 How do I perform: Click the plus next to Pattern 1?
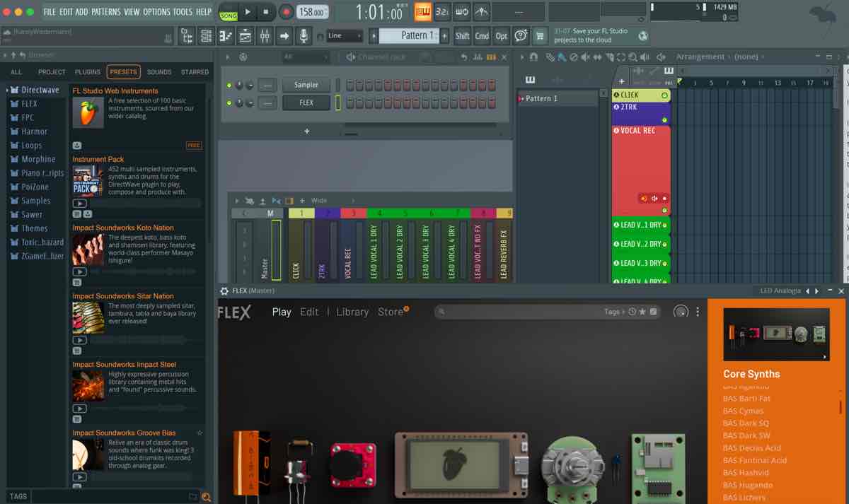pos(444,35)
